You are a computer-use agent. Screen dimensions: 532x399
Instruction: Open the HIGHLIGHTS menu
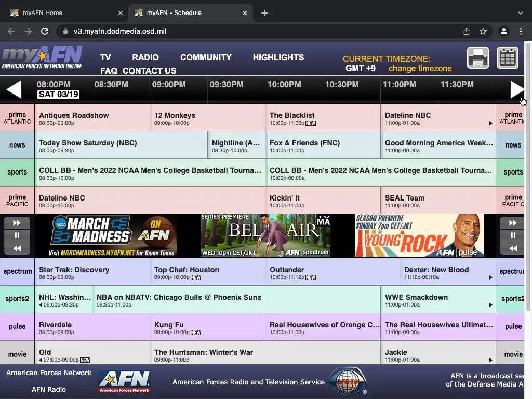[x=278, y=57]
